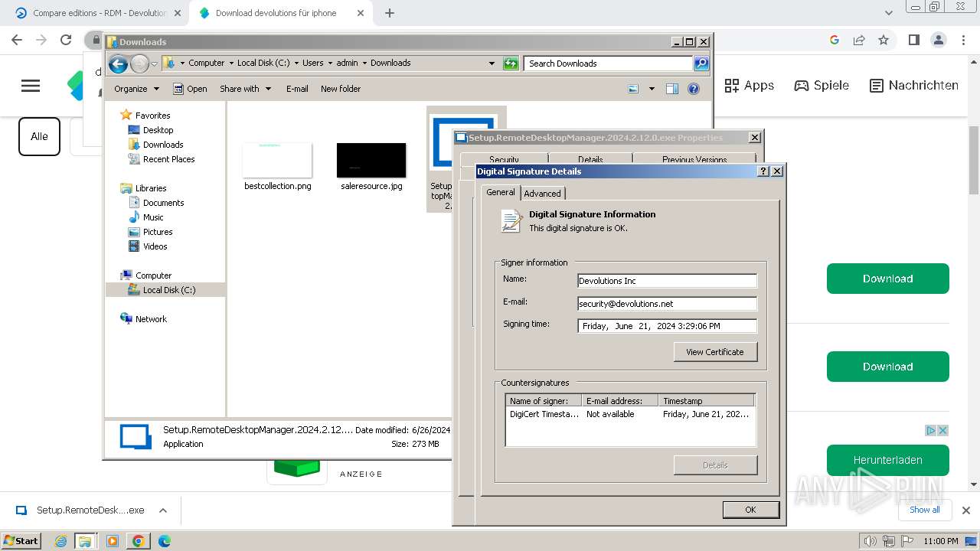
Task: Click Open in Explorer toolbar
Action: pyautogui.click(x=190, y=89)
